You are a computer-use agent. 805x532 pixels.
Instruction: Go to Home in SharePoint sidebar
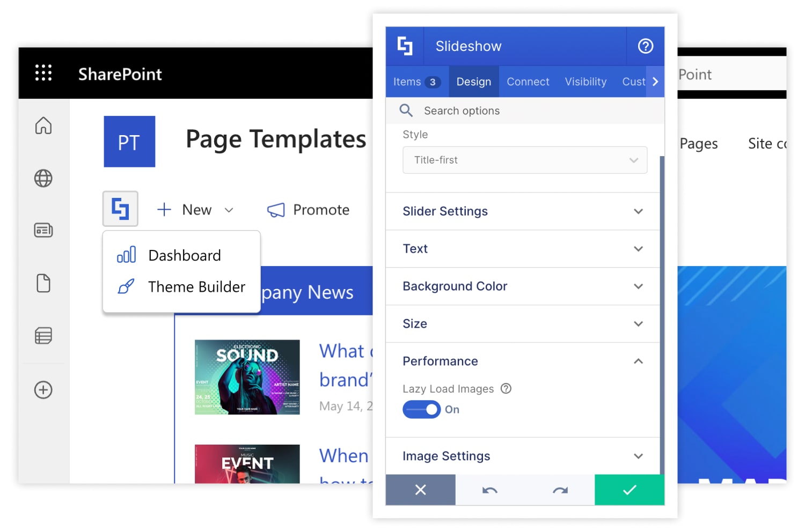point(43,125)
